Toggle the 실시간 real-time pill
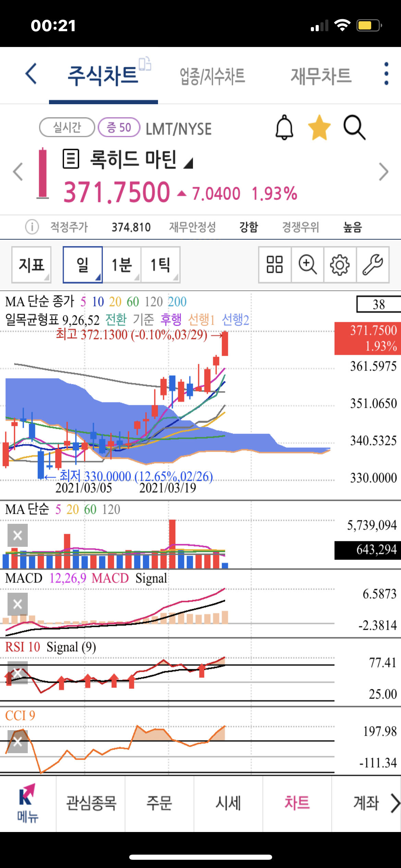Screen dimensions: 401x868 click(x=67, y=127)
